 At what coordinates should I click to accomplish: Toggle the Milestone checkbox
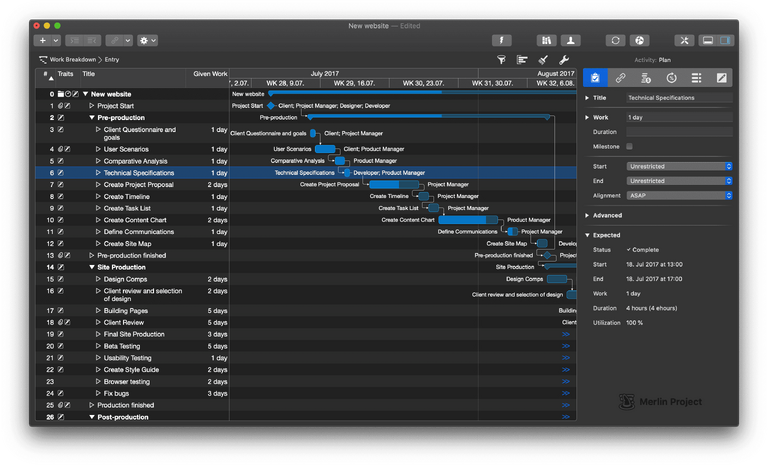tap(630, 147)
